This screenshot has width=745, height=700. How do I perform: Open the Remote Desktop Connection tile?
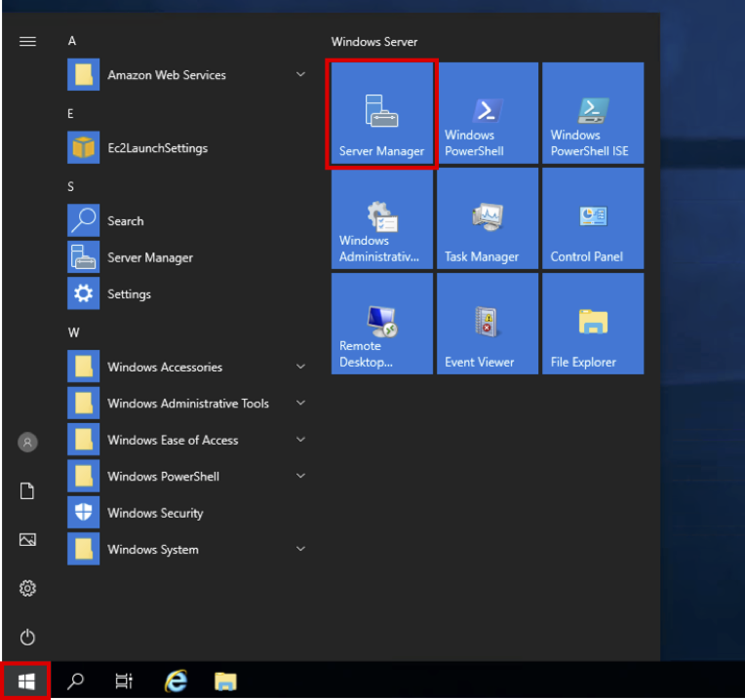[x=381, y=325]
